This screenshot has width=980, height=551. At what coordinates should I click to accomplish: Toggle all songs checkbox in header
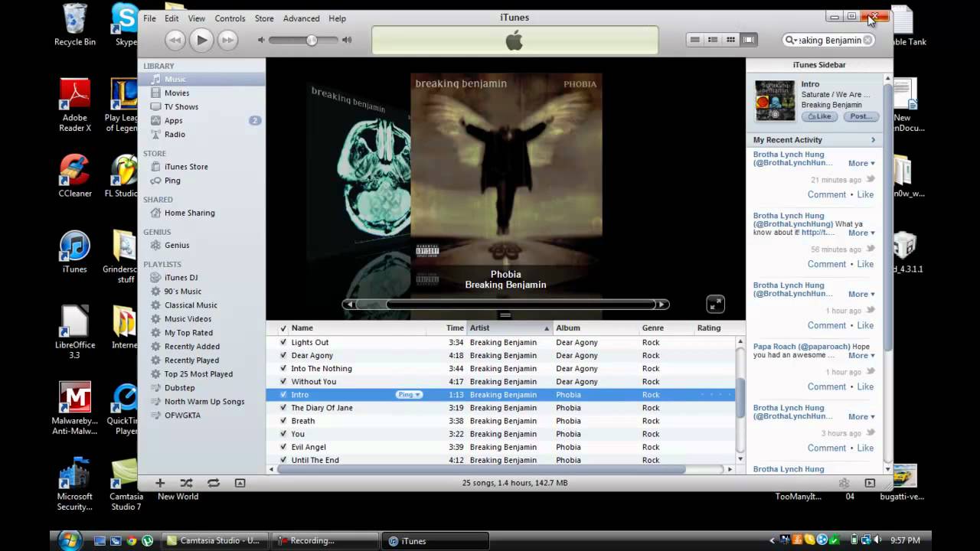click(283, 328)
